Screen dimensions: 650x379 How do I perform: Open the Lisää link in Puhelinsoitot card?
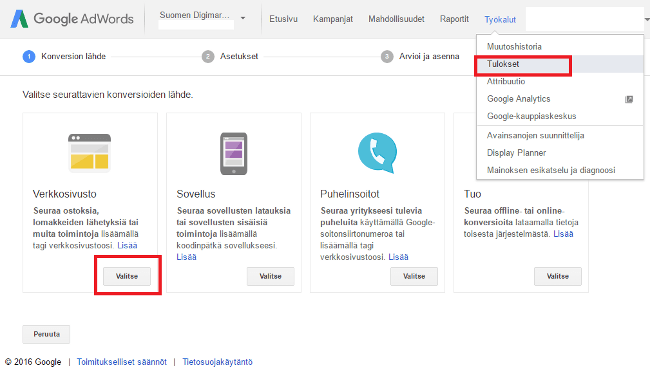tap(398, 257)
